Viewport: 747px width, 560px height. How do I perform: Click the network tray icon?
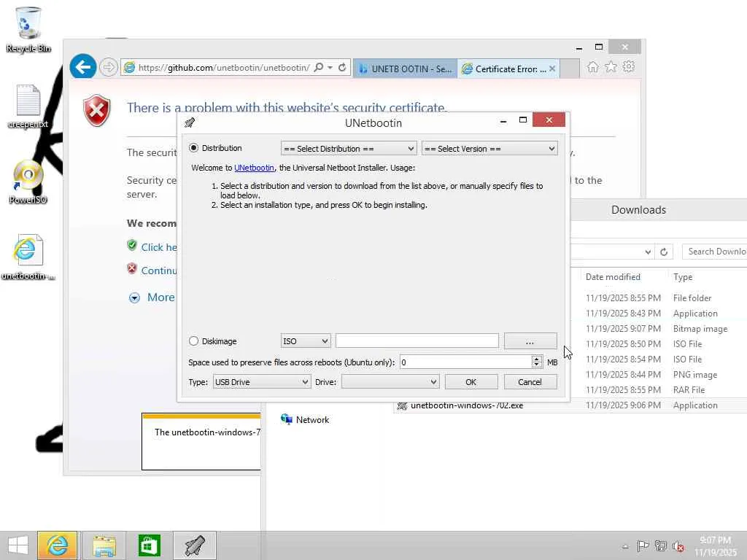coord(660,546)
